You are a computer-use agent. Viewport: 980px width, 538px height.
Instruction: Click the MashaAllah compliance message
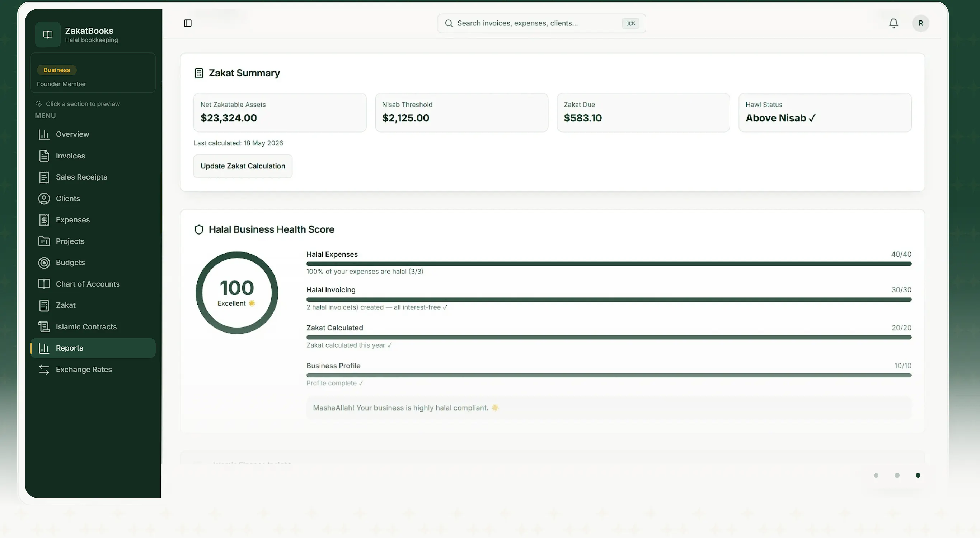click(x=609, y=408)
